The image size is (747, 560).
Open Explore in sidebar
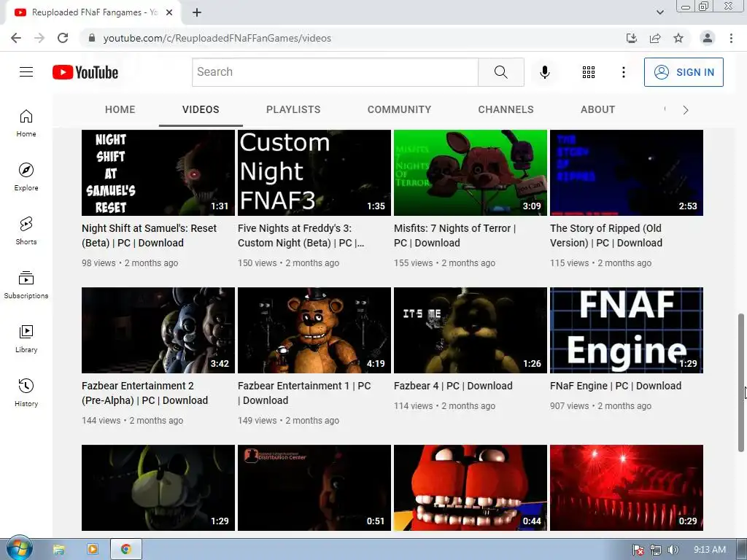click(26, 177)
